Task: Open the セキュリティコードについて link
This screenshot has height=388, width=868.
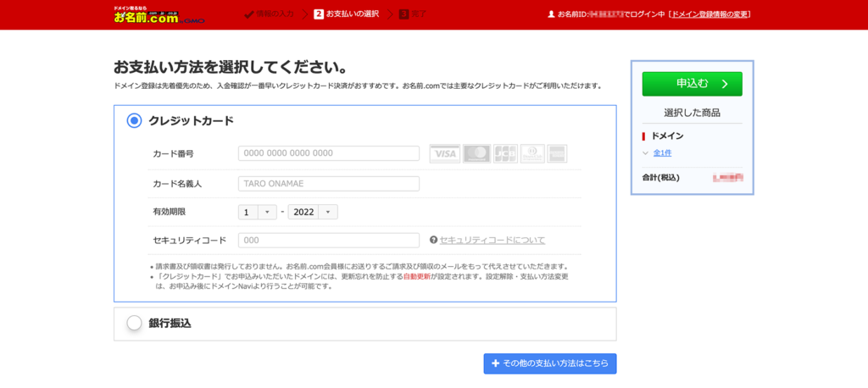Action: point(492,240)
